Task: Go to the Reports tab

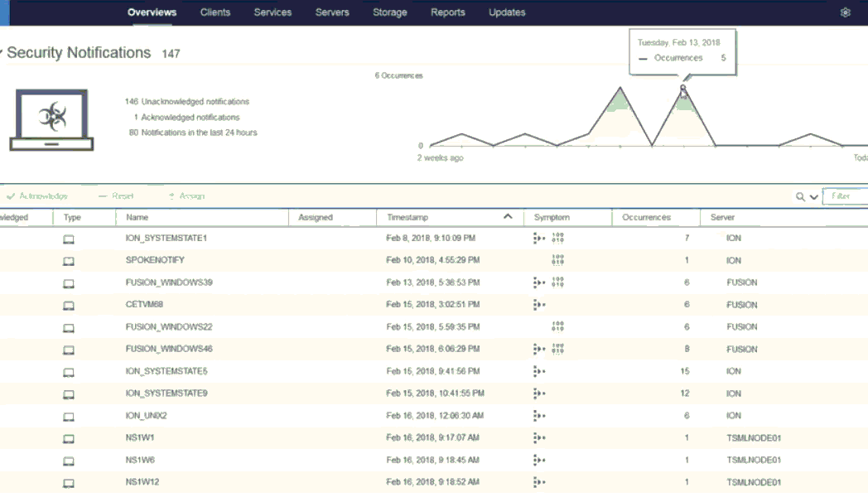Action: [447, 12]
